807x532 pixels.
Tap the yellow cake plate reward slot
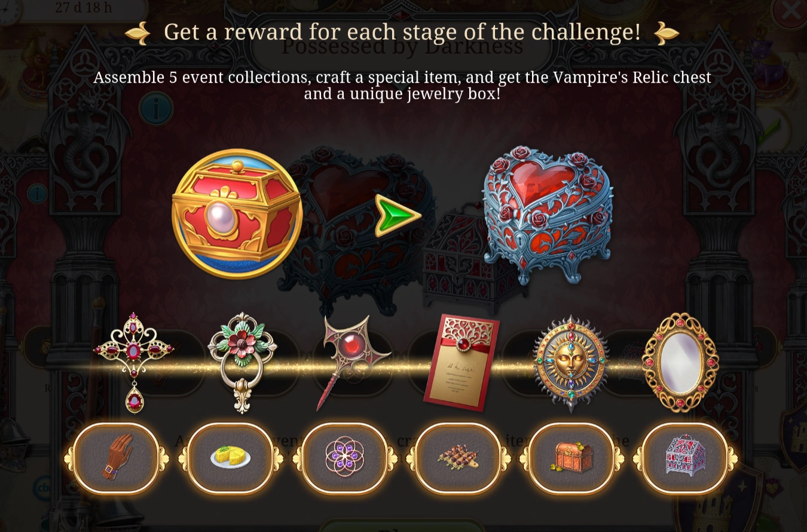[x=230, y=458]
